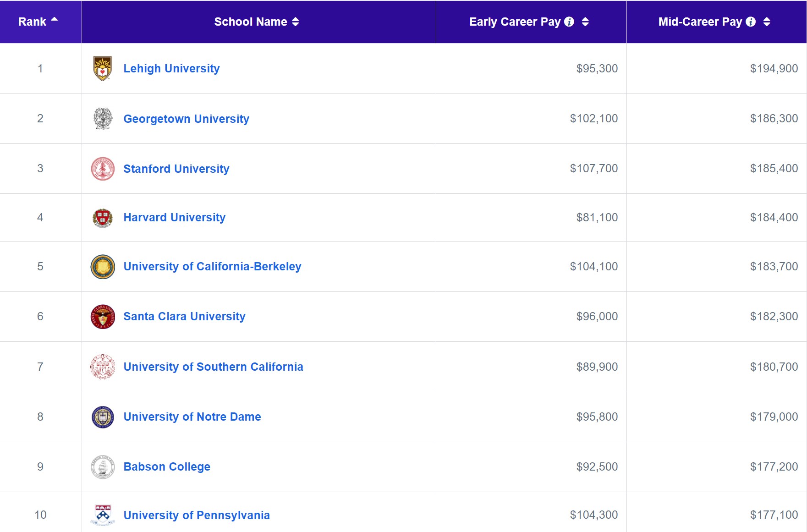Image resolution: width=807 pixels, height=532 pixels.
Task: Select Pennsylvania's early career pay $104,300
Action: coord(593,515)
